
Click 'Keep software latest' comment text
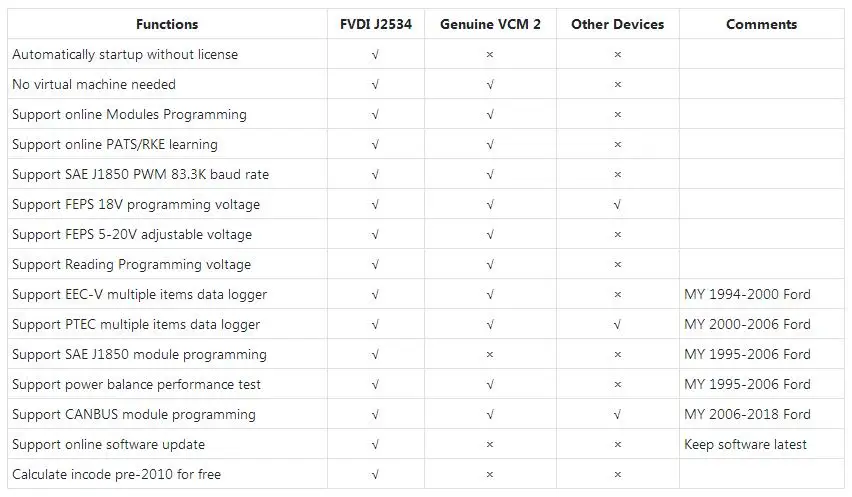click(745, 444)
